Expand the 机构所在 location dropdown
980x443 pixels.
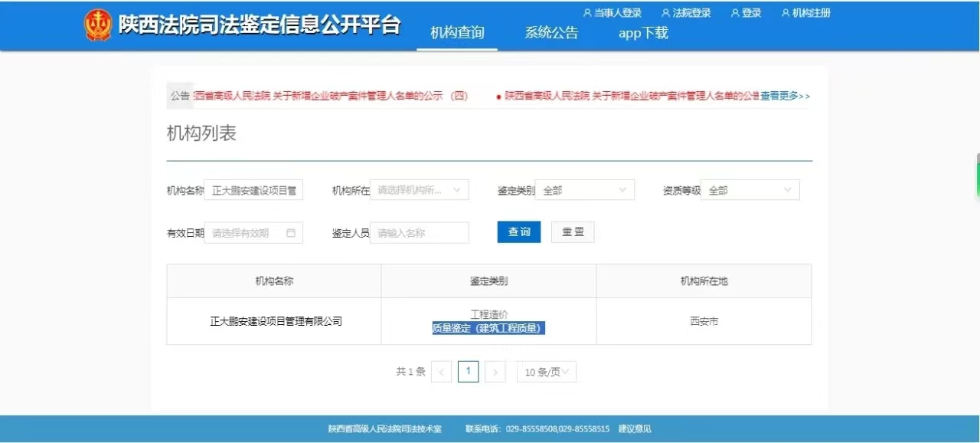(420, 190)
